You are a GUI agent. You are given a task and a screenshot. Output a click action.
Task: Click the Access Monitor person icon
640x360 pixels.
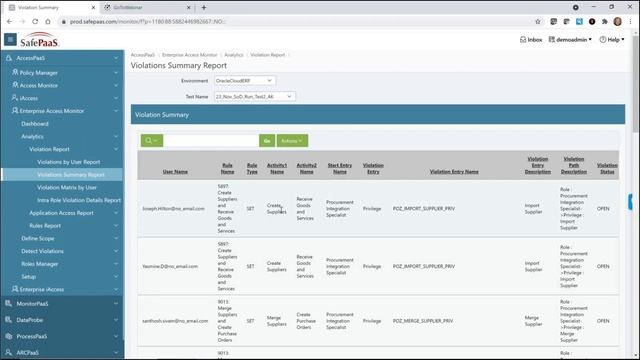coord(15,85)
